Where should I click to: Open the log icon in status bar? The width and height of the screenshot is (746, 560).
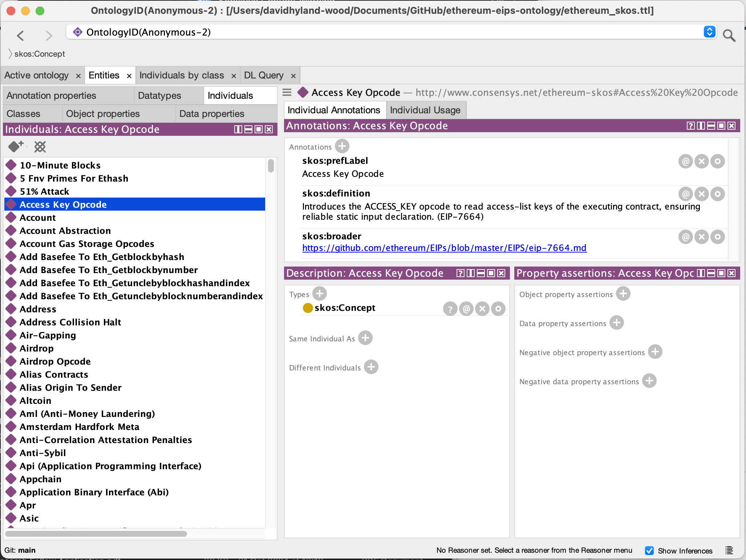pos(729,550)
